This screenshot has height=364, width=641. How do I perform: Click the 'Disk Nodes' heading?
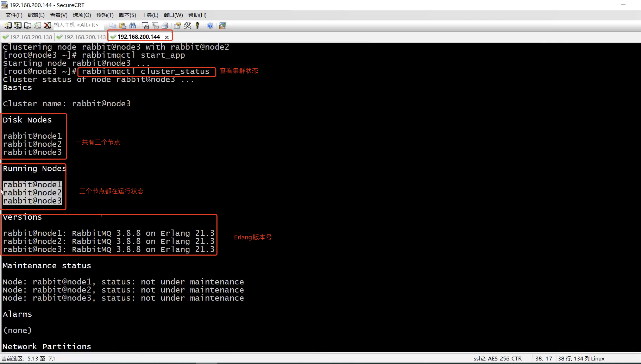tap(27, 120)
